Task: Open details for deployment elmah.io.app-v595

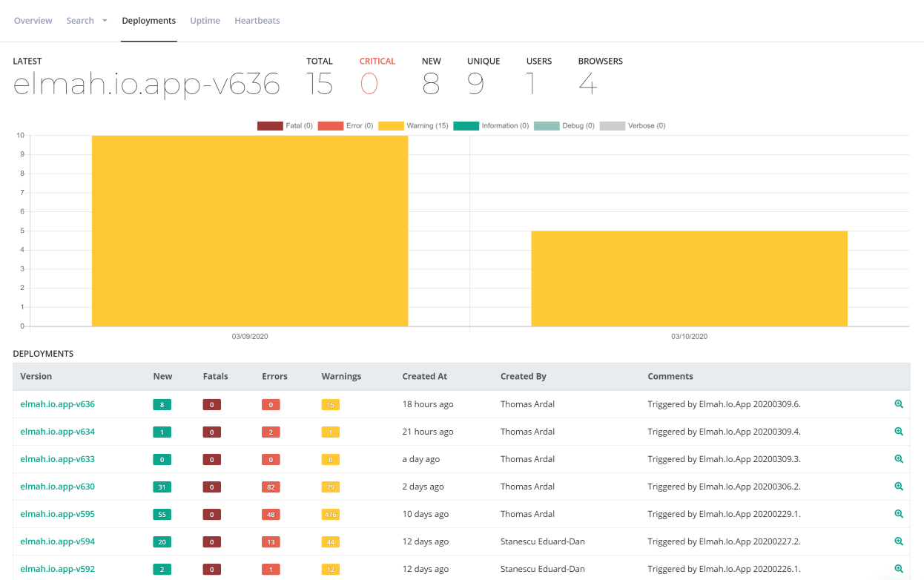Action: coord(57,514)
